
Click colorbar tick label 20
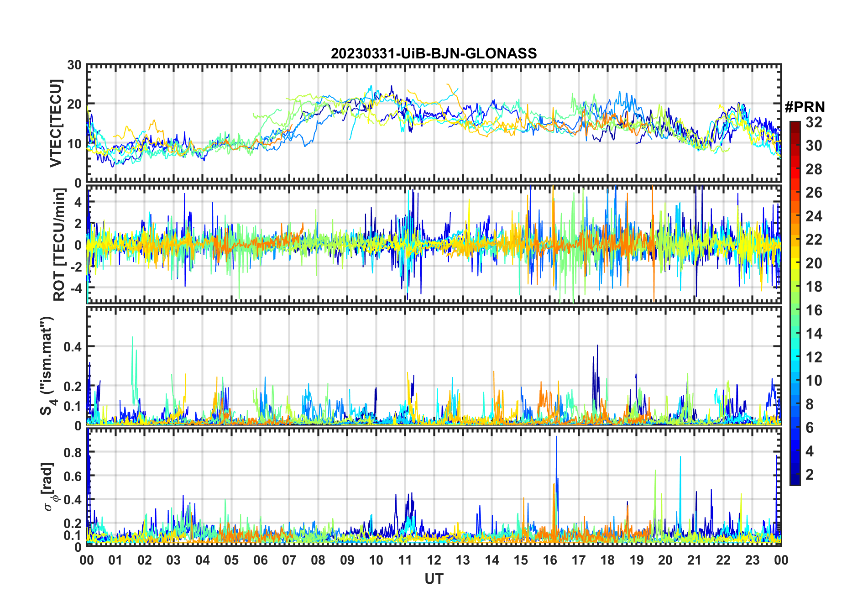814,263
